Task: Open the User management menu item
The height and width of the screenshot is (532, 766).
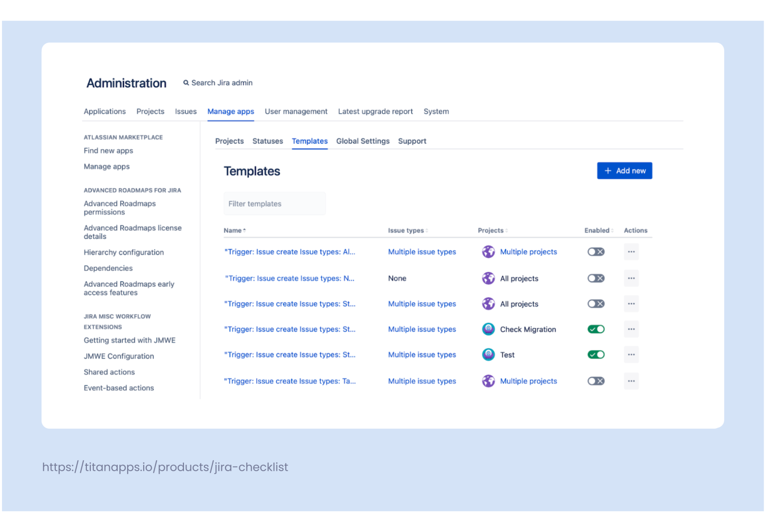Action: (x=296, y=111)
